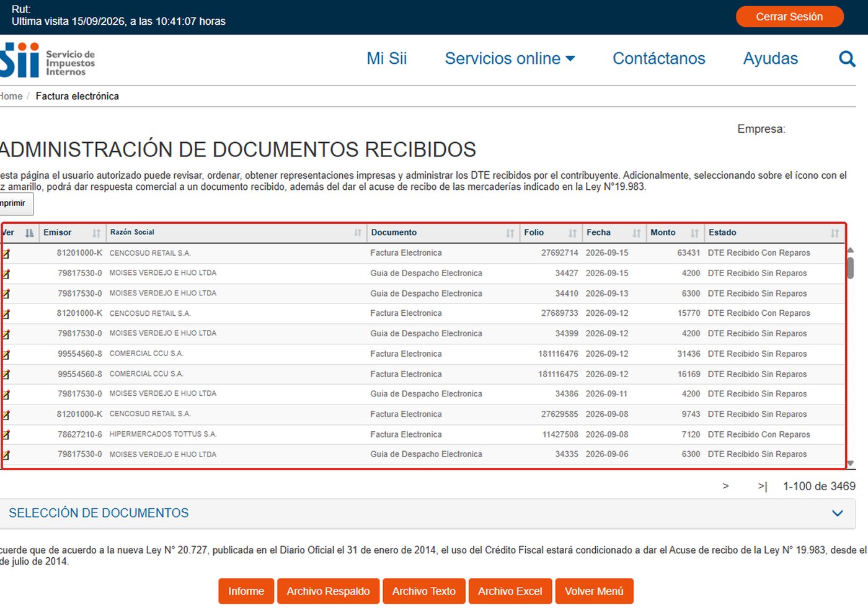This screenshot has width=868, height=613.
Task: Click the table's vertical scrollbar thumb
Action: click(x=851, y=267)
